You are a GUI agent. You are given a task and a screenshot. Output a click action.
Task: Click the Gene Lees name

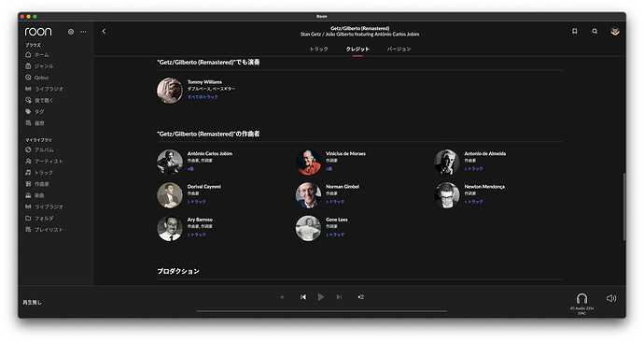point(336,220)
